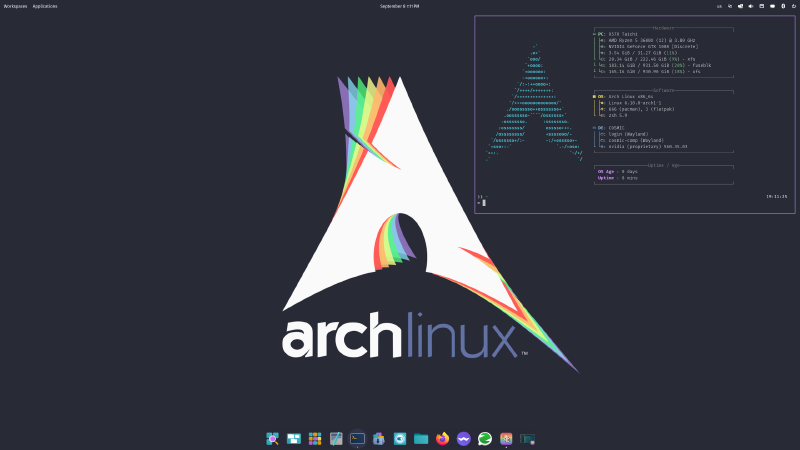Open the green chat bubble app in dock

pos(485,438)
